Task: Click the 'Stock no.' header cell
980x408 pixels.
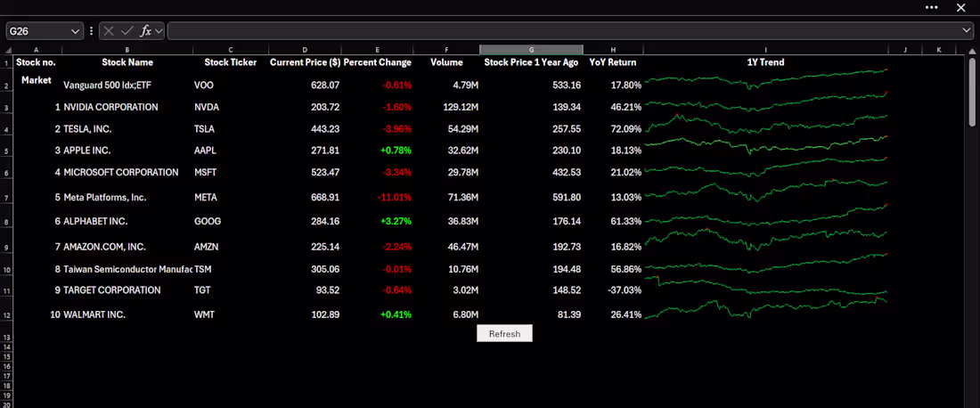Action: pyautogui.click(x=37, y=62)
